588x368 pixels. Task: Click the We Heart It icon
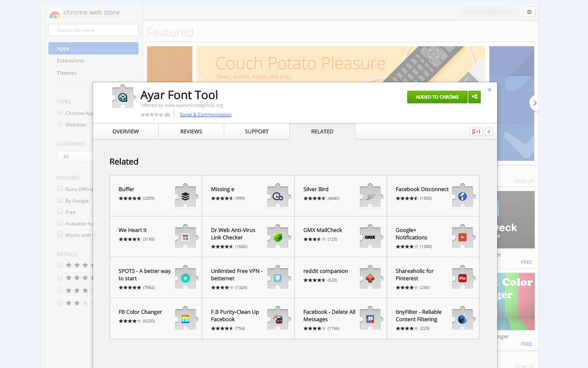point(186,237)
